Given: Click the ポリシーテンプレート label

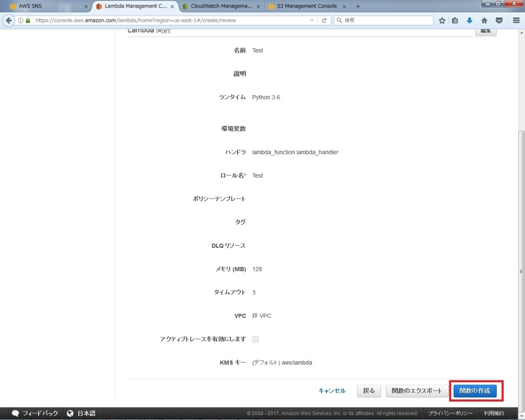Looking at the screenshot, I should tap(219, 199).
